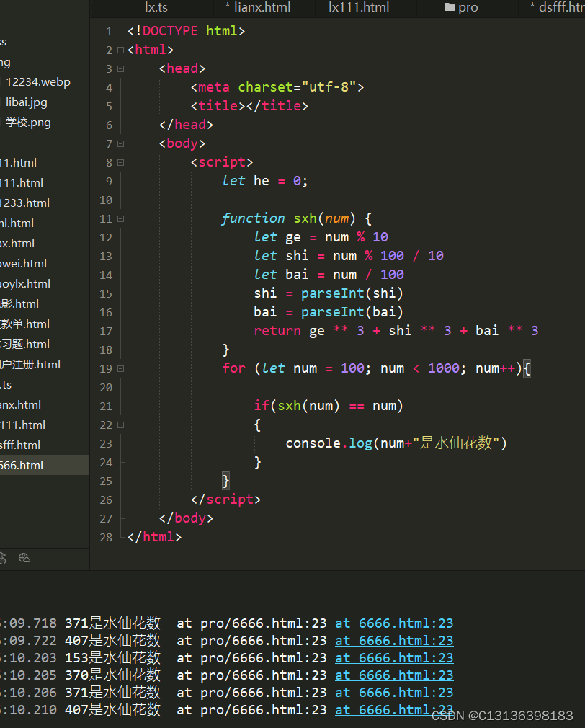Click the if(sxh(num) == num) condition
Screen dimensions: 585x728
(329, 405)
